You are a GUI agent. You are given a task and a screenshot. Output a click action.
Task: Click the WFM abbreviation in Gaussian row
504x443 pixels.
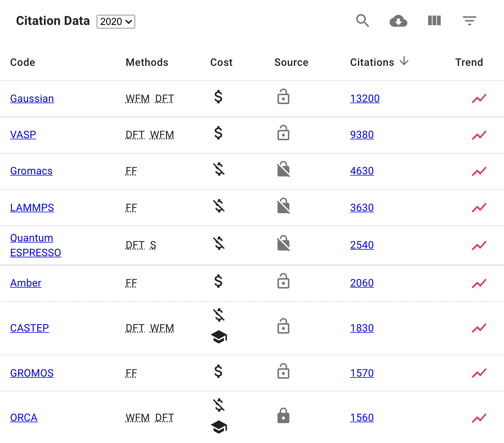tap(138, 98)
